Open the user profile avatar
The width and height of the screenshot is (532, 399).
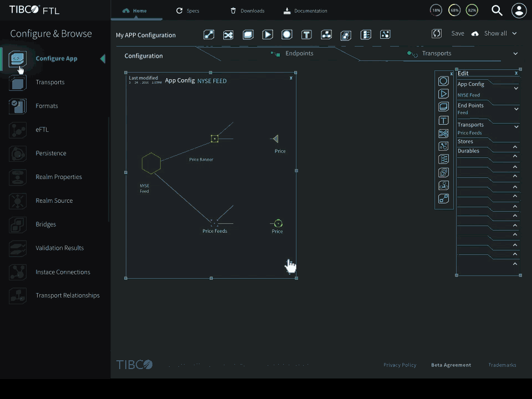519,11
